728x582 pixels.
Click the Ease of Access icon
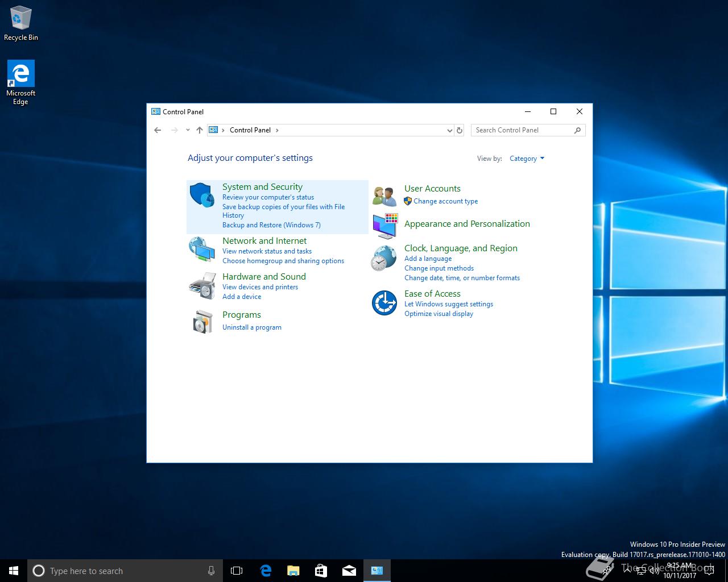[x=384, y=303]
